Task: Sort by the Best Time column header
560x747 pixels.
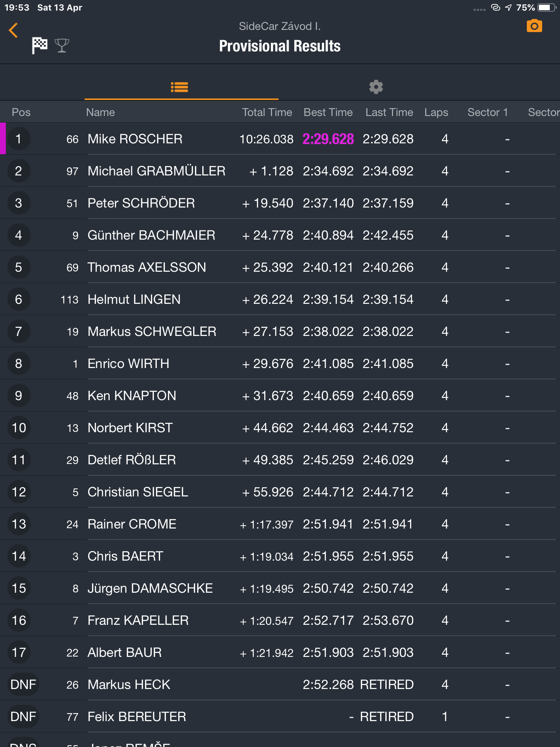Action: click(328, 112)
